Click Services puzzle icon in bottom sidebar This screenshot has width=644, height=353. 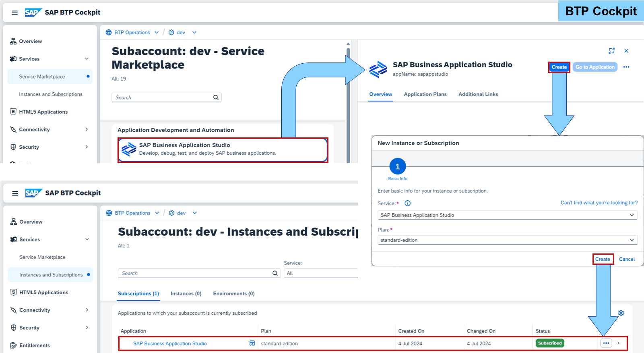click(x=14, y=239)
